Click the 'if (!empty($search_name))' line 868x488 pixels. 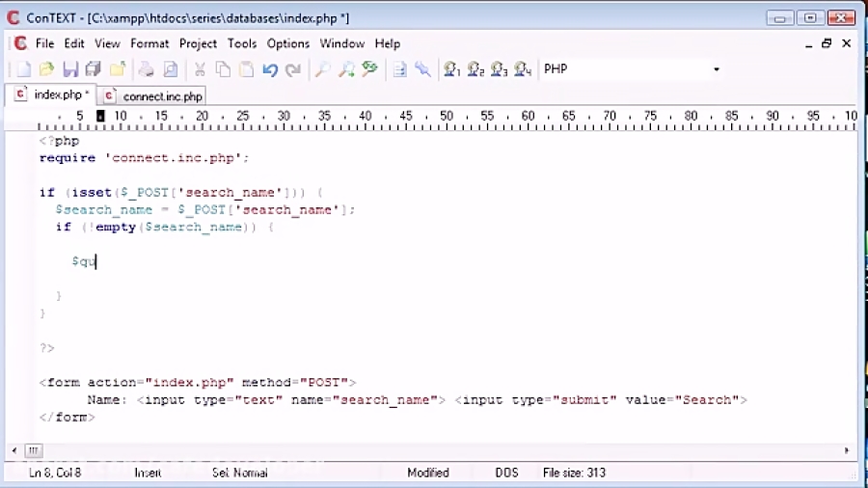pyautogui.click(x=164, y=227)
